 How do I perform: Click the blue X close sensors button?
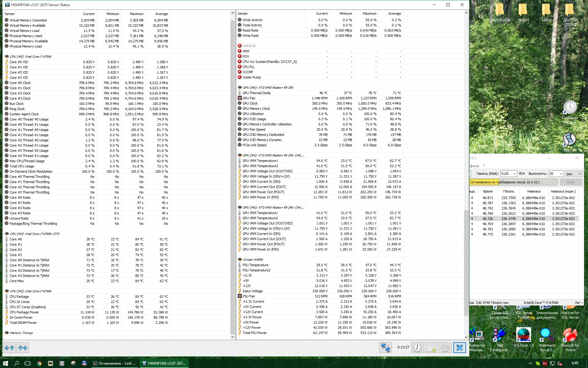(459, 347)
